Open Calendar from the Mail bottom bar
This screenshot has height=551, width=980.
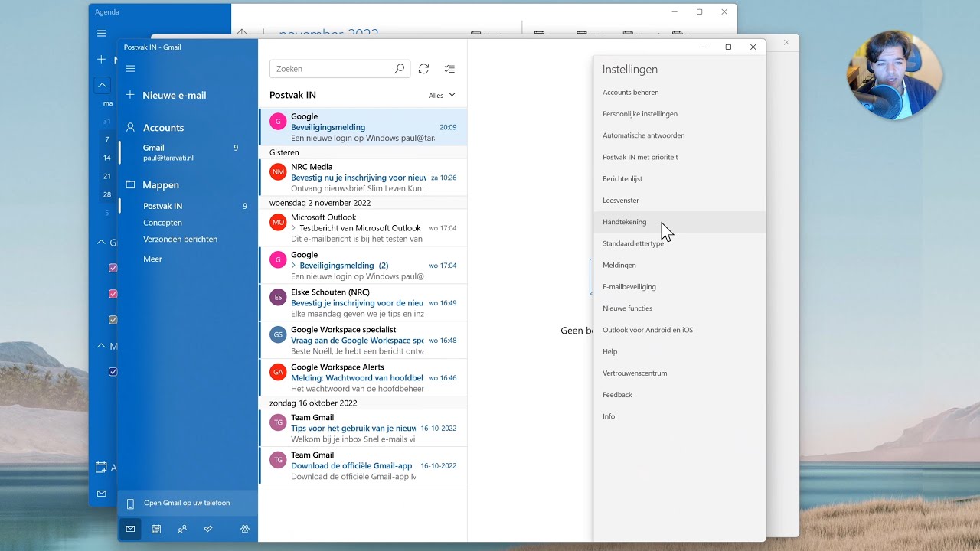click(156, 529)
